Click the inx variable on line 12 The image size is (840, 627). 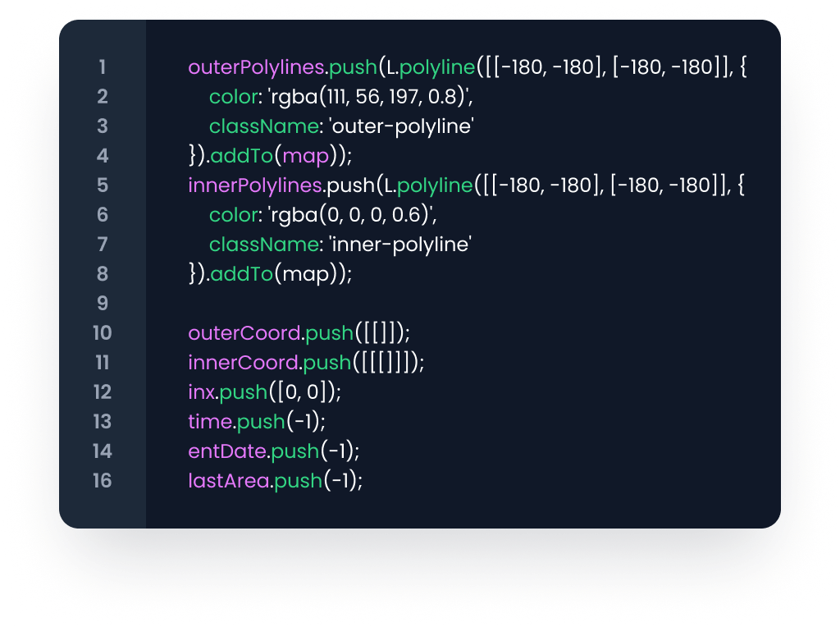coord(201,392)
